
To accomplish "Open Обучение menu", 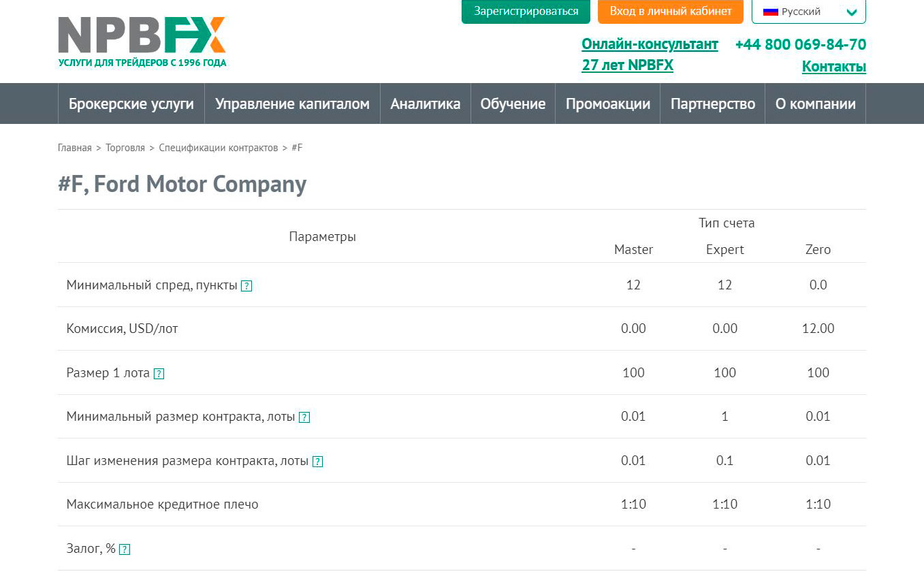I will (x=513, y=103).
